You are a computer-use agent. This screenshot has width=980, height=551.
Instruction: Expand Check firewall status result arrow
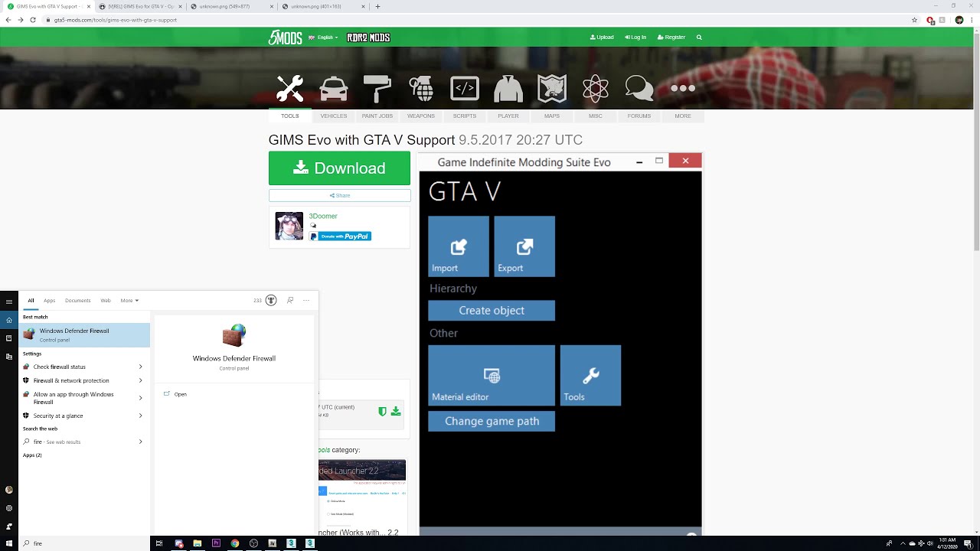141,367
